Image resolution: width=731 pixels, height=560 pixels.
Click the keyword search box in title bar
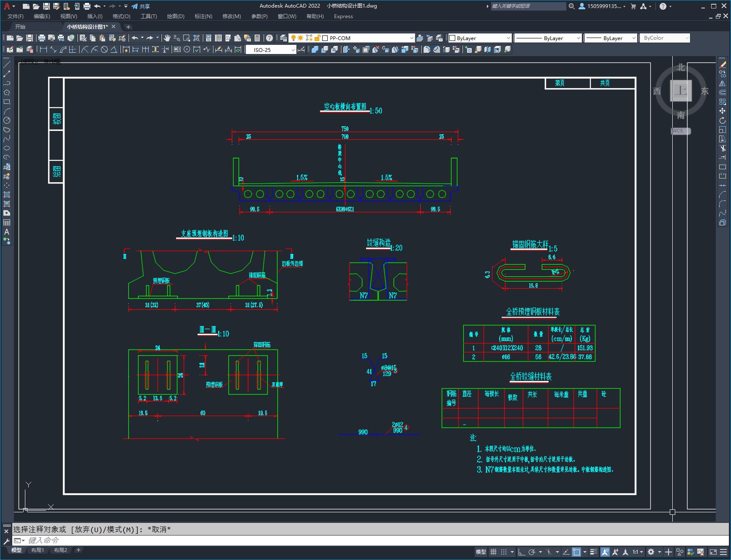coord(528,6)
